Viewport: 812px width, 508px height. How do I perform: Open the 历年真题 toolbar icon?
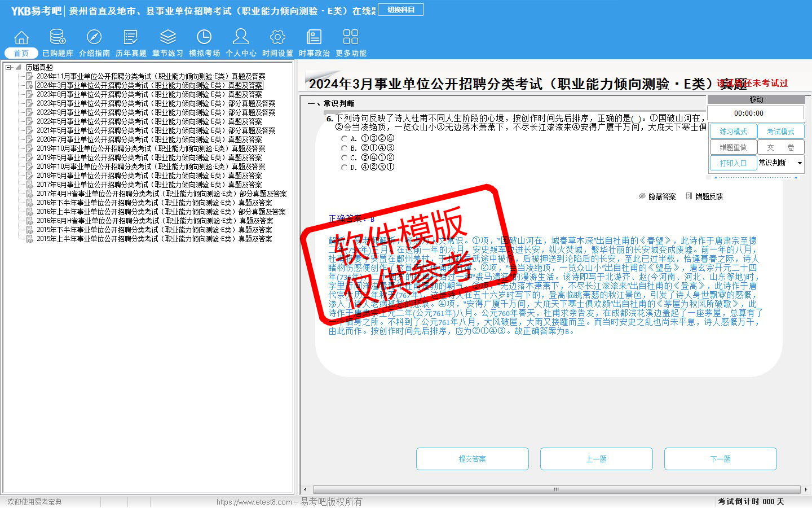(131, 37)
